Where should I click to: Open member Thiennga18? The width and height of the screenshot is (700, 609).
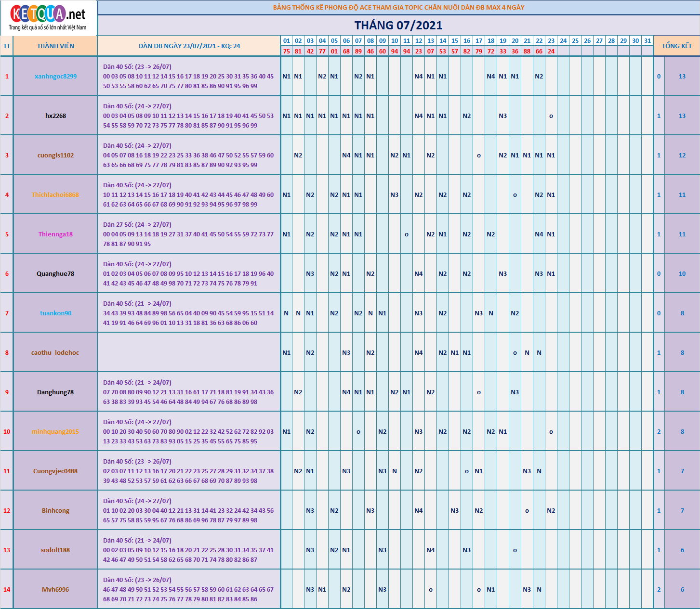click(55, 234)
